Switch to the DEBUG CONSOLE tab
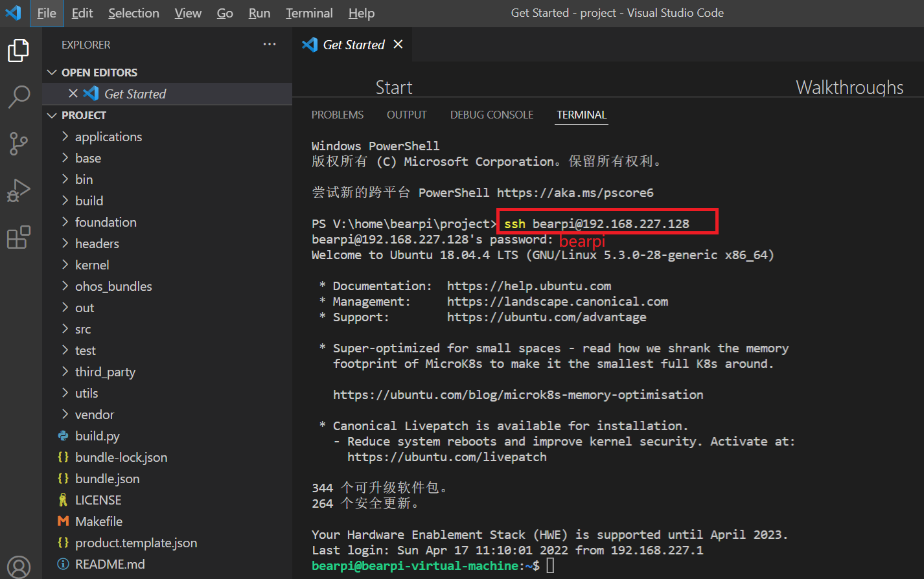This screenshot has width=924, height=579. pyautogui.click(x=492, y=115)
